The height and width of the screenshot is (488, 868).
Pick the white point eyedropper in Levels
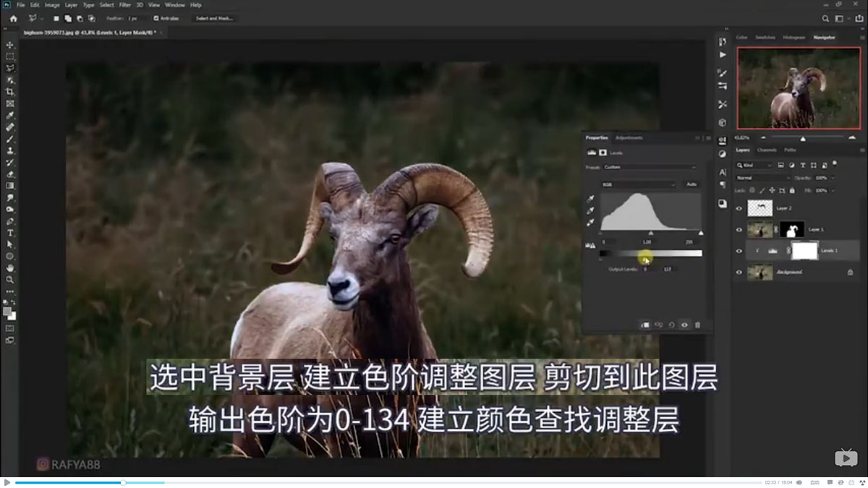tap(591, 222)
